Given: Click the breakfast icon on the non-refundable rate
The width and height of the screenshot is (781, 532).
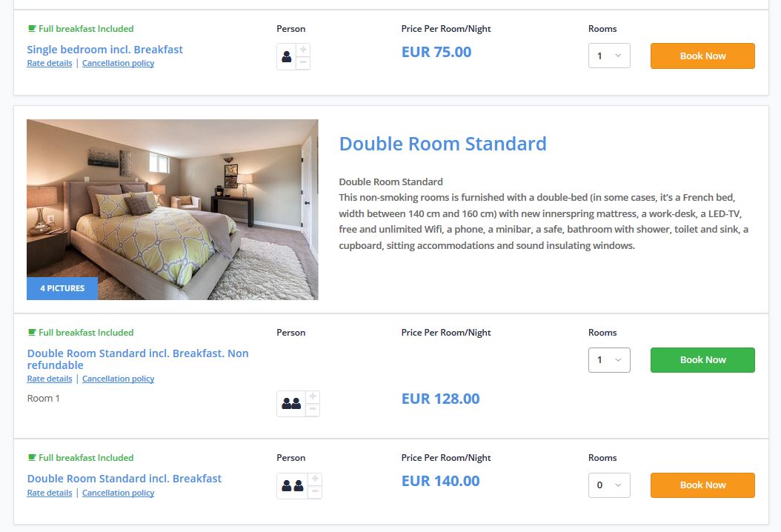Looking at the screenshot, I should point(30,332).
